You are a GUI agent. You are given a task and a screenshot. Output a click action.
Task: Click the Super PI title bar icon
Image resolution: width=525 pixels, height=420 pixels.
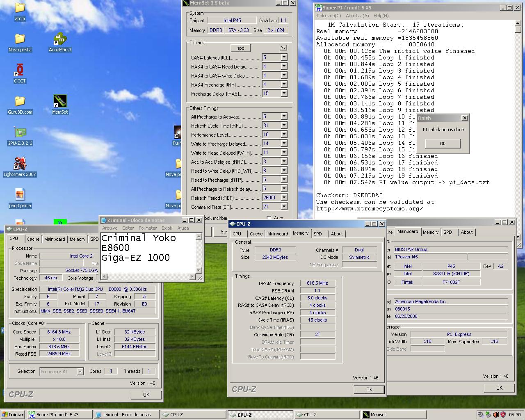click(x=318, y=8)
